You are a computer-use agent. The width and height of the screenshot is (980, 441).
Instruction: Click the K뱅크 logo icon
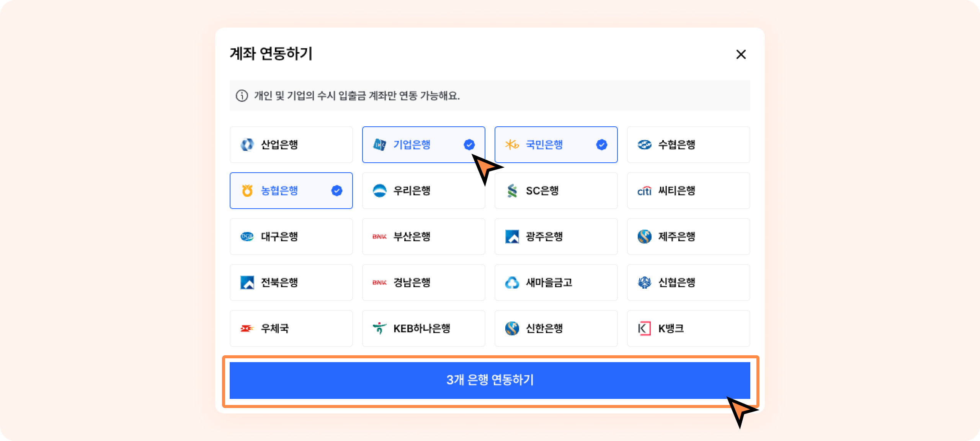coord(644,328)
